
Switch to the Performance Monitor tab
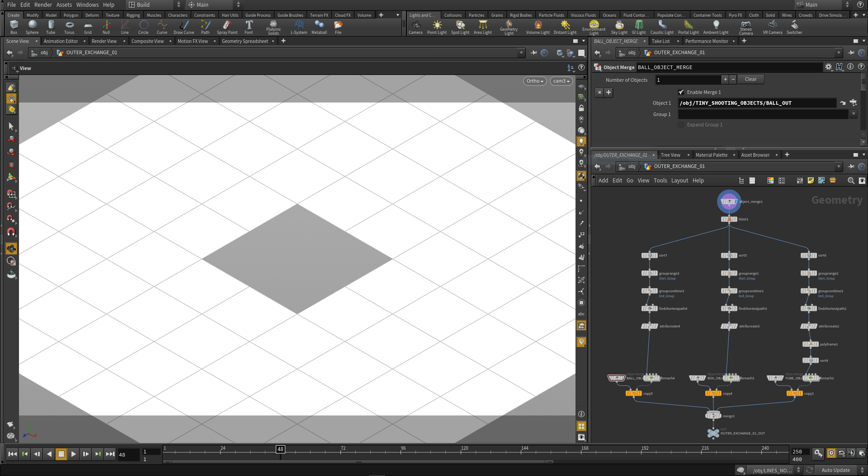pyautogui.click(x=706, y=41)
